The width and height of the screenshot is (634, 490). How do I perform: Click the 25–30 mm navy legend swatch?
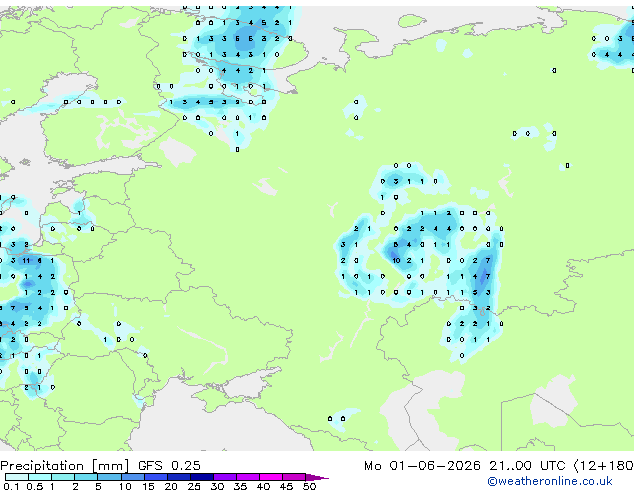[x=201, y=477]
